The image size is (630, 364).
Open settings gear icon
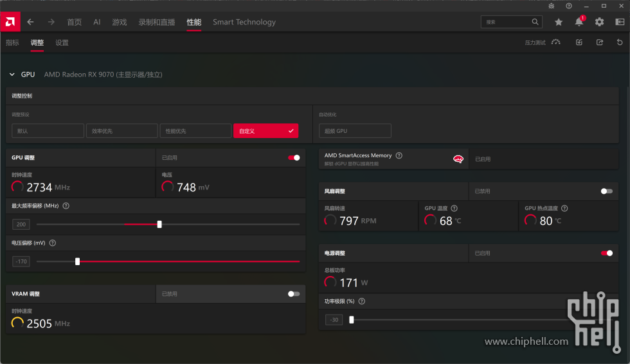pyautogui.click(x=599, y=22)
